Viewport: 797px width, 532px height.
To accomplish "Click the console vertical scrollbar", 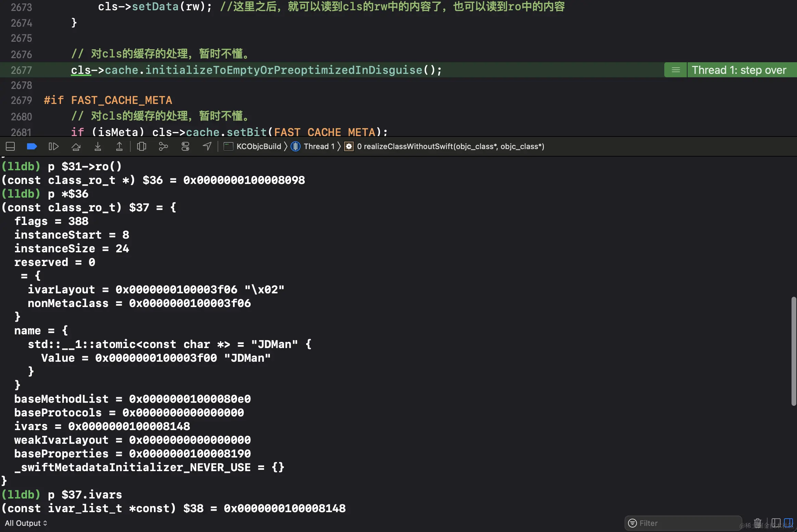I will pyautogui.click(x=794, y=351).
